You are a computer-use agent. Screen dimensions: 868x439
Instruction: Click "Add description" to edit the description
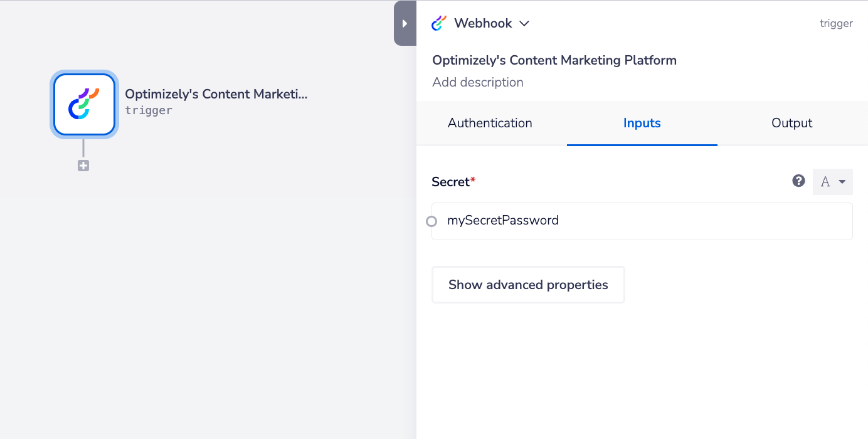pos(478,82)
